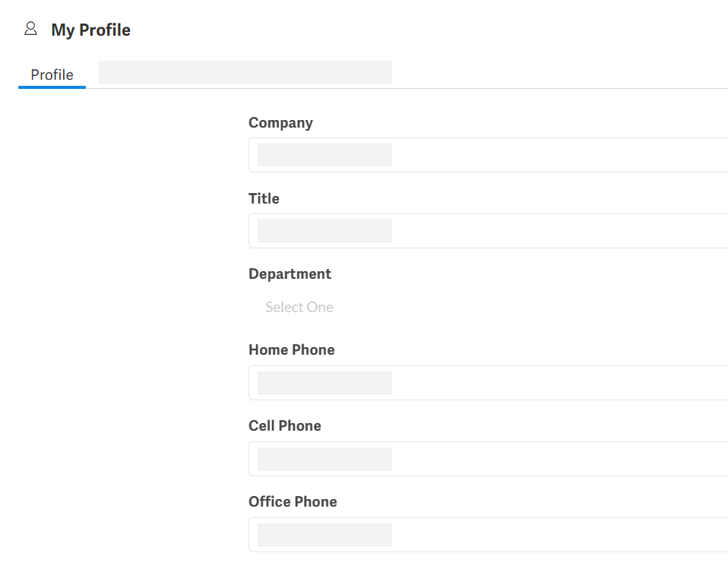Focus the Home Phone input field
The width and height of the screenshot is (728, 575).
[x=488, y=383]
